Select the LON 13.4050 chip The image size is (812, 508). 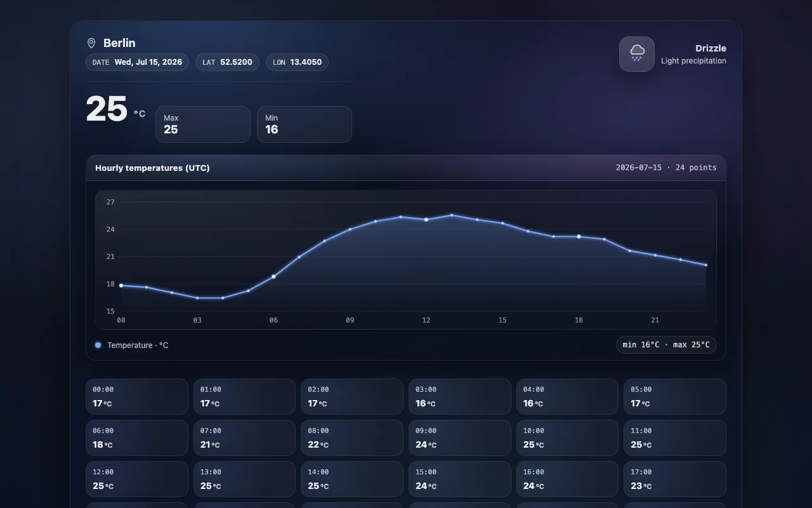click(x=297, y=62)
